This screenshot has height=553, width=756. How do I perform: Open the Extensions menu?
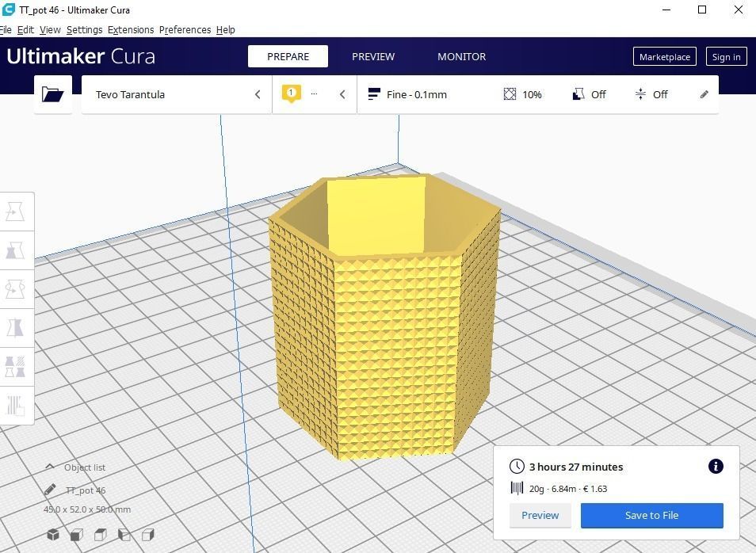131,30
